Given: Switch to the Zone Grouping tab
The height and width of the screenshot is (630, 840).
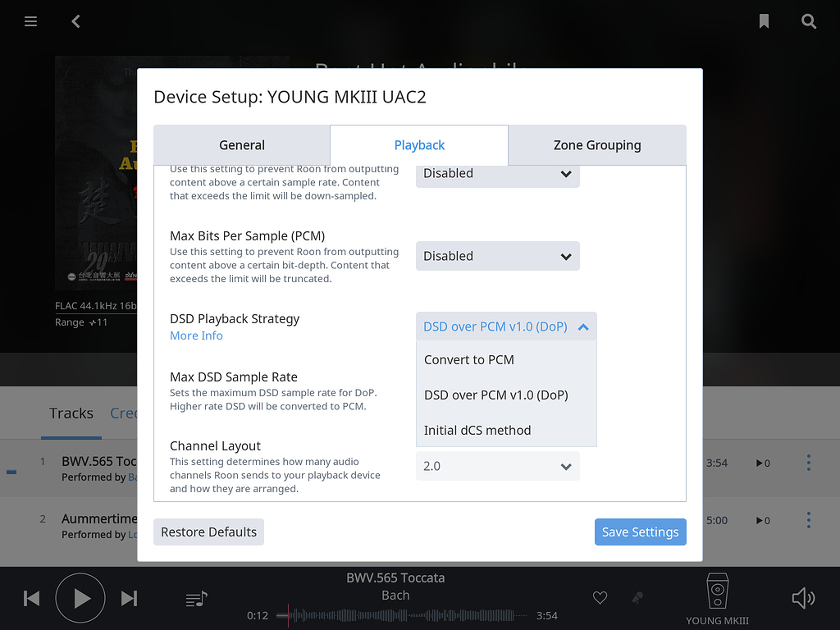Looking at the screenshot, I should [597, 144].
